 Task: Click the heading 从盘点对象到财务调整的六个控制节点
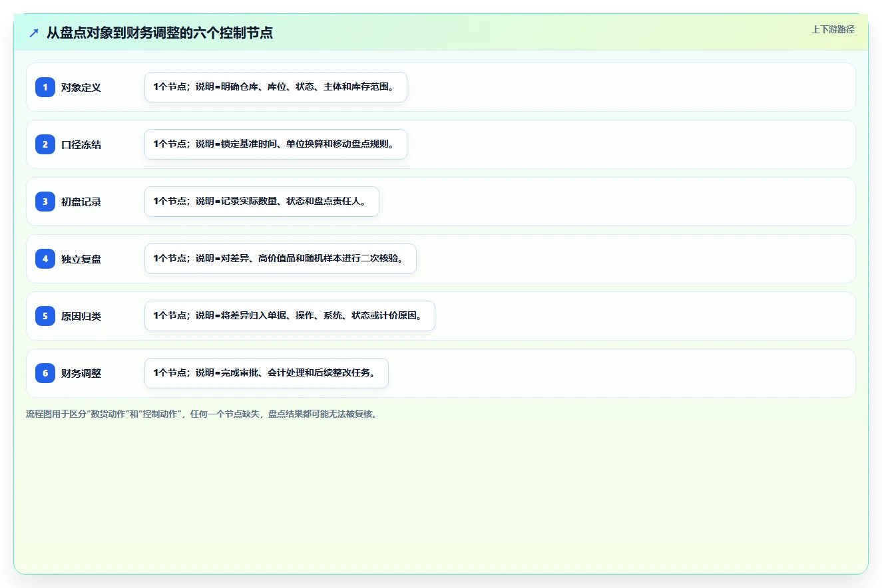point(160,33)
